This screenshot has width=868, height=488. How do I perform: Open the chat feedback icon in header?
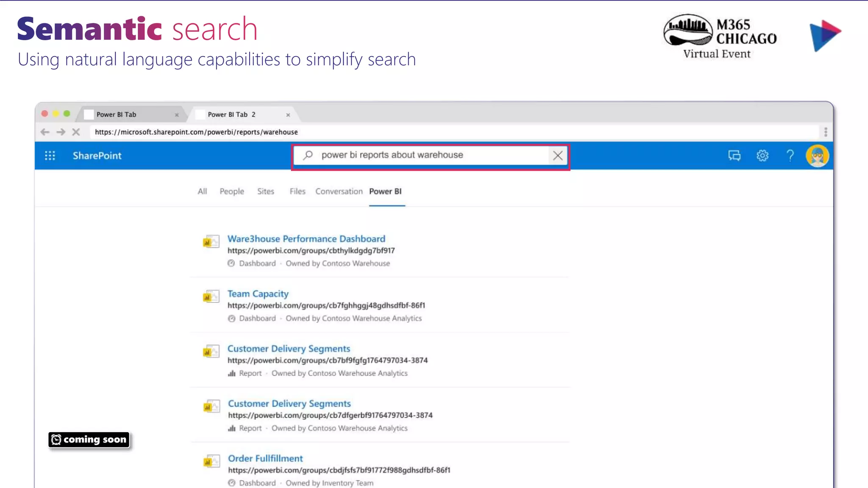point(734,155)
